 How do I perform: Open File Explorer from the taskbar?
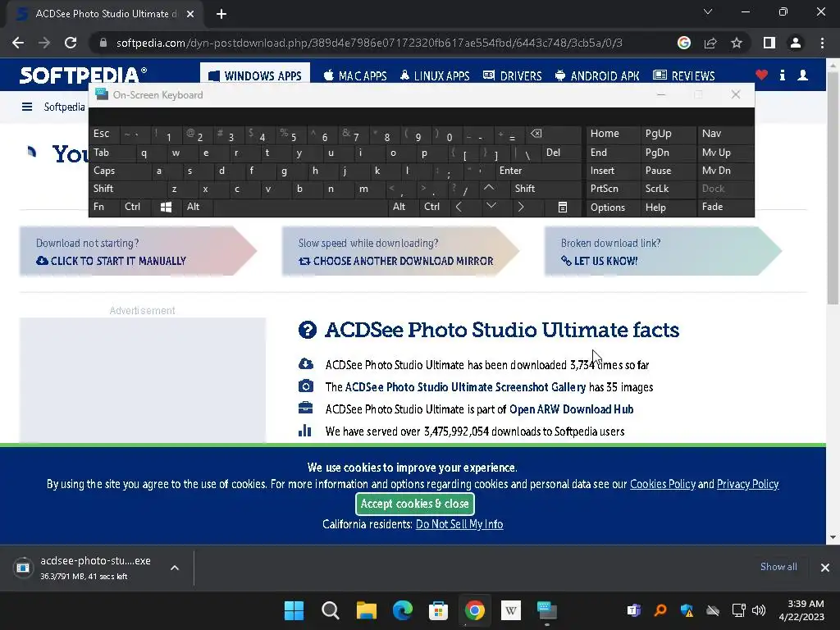click(367, 610)
